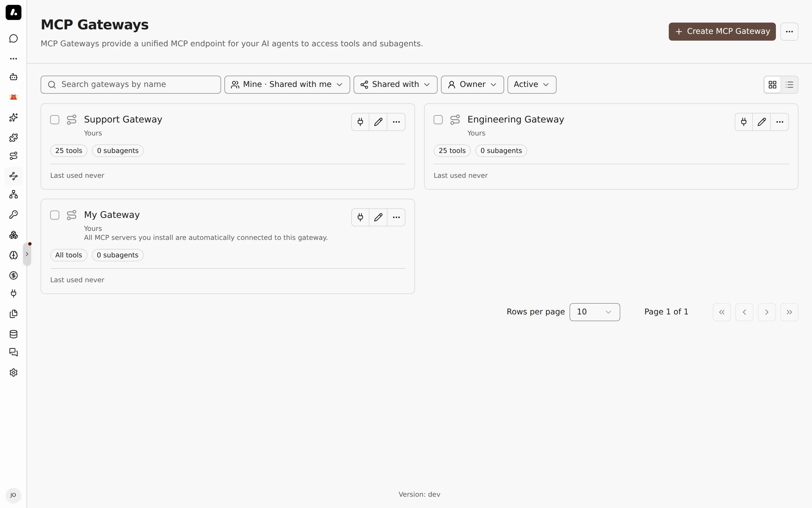This screenshot has width=812, height=508.
Task: Go to the previous page
Action: (x=744, y=312)
